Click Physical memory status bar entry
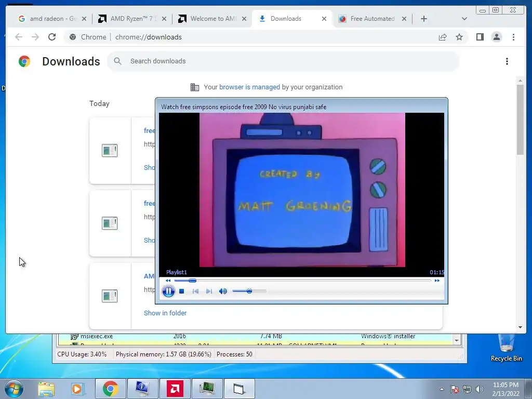Image resolution: width=532 pixels, height=399 pixels. pos(163,354)
